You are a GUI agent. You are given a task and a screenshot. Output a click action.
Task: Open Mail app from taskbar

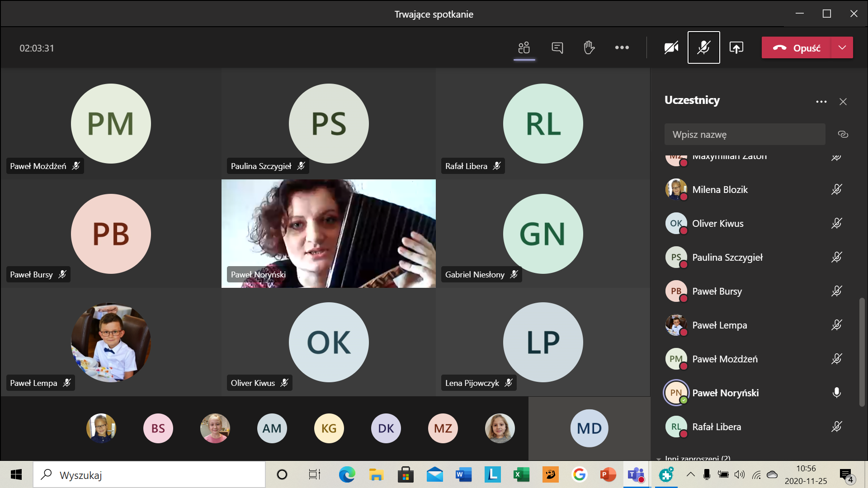(434, 474)
